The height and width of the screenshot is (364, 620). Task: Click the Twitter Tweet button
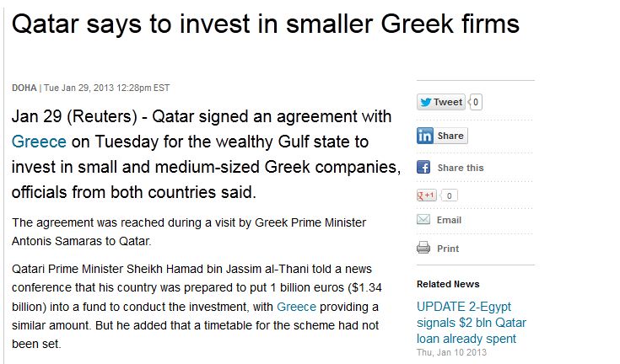click(x=441, y=102)
